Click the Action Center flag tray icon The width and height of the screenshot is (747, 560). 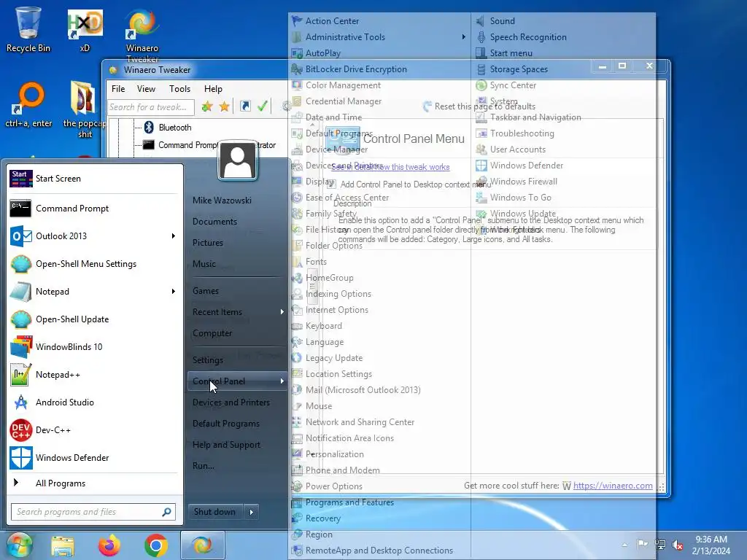click(x=642, y=544)
